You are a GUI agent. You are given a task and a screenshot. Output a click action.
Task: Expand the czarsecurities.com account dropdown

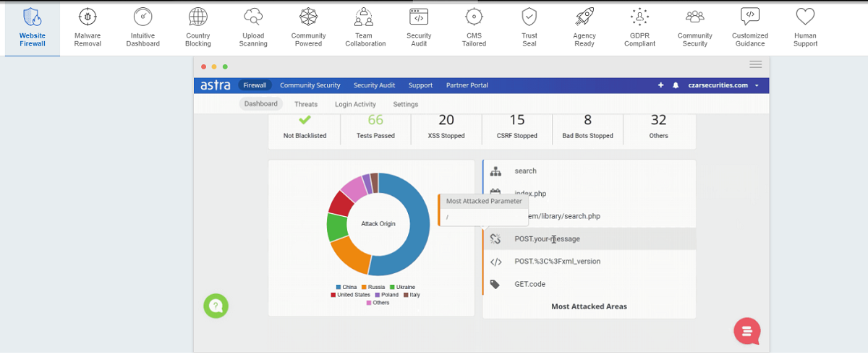pos(756,85)
